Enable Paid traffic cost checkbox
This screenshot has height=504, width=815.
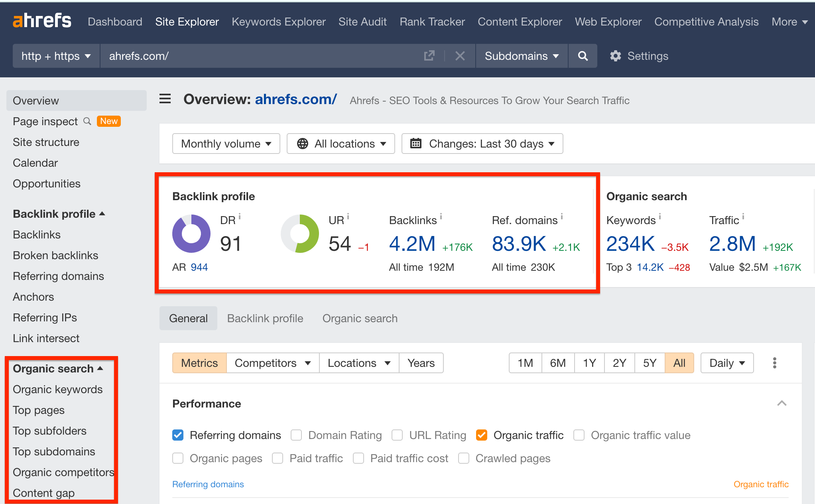358,458
